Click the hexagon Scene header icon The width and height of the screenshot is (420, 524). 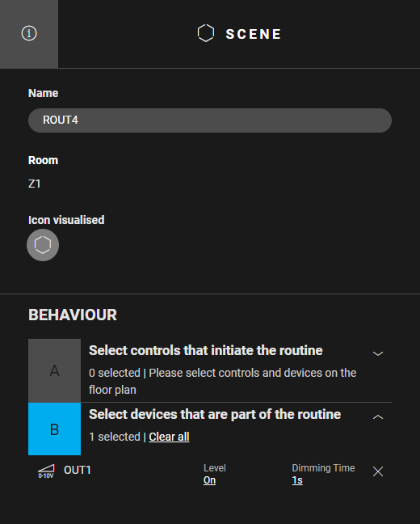pos(206,33)
